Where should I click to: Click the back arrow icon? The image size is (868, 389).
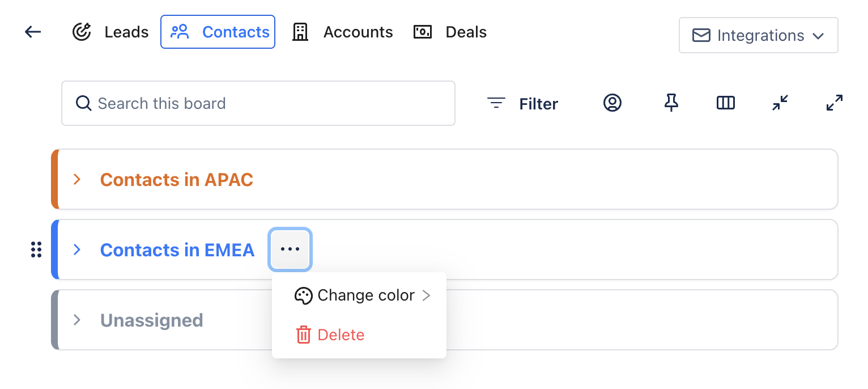click(33, 32)
